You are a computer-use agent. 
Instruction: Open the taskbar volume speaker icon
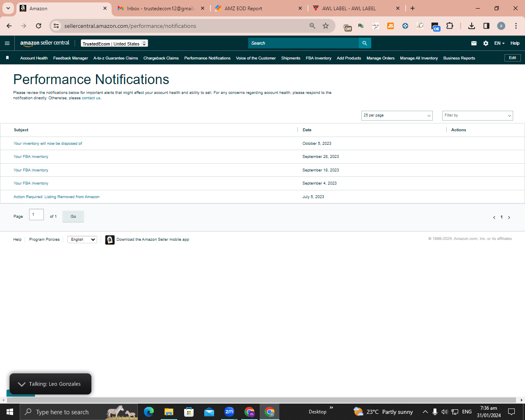(445, 412)
